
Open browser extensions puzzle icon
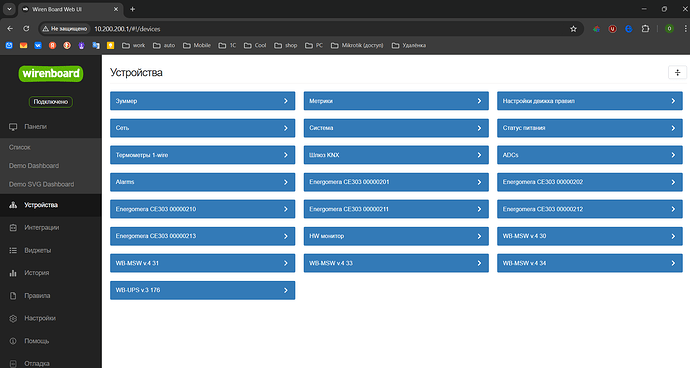click(645, 29)
